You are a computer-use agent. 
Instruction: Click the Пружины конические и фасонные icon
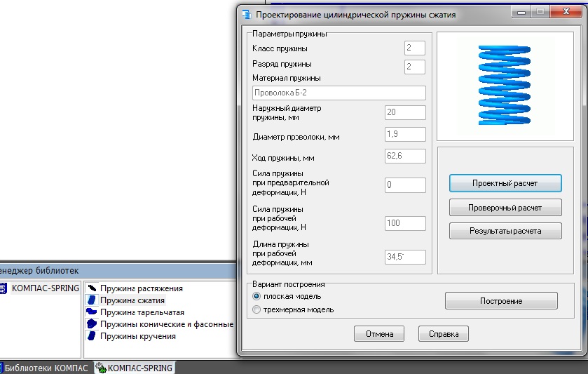[92, 323]
